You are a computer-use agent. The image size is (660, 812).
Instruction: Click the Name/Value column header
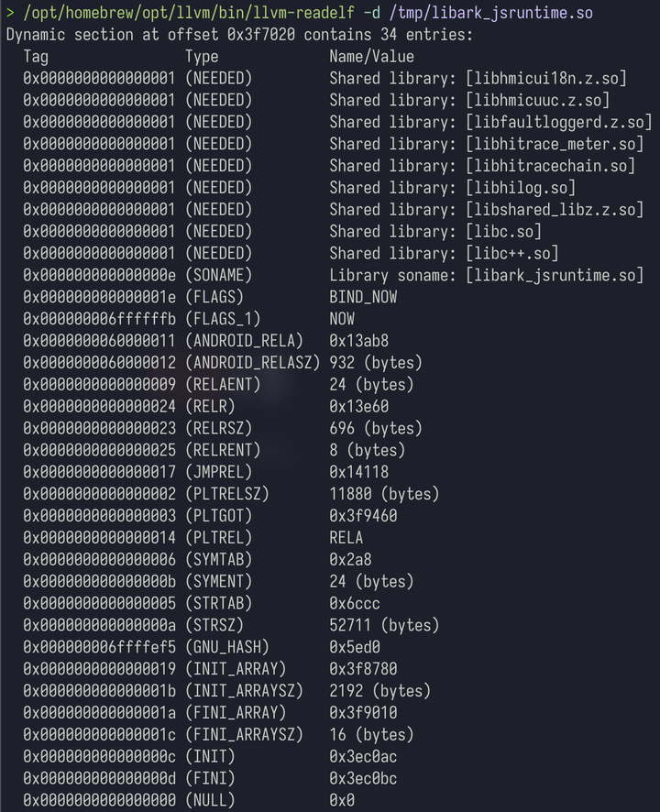(371, 56)
